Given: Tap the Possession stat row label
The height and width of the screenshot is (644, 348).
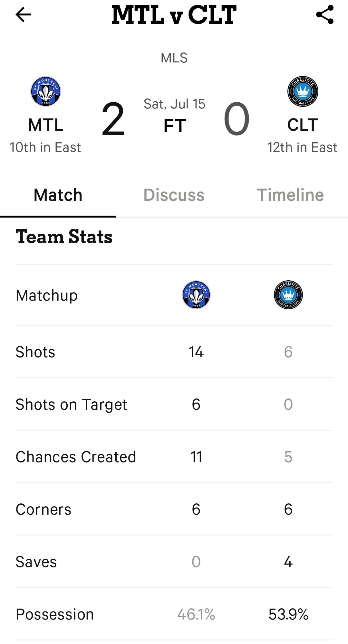Looking at the screenshot, I should [x=55, y=614].
